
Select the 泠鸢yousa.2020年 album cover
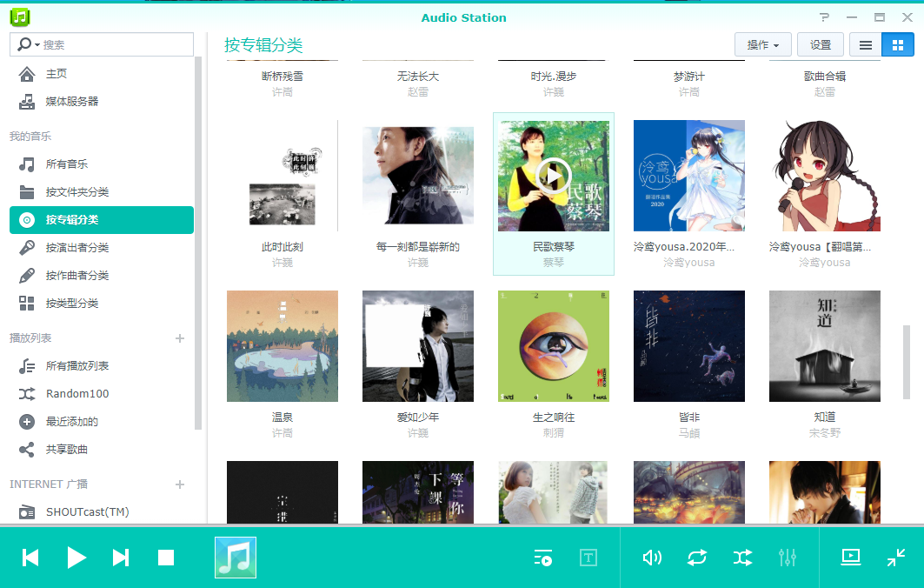click(689, 176)
